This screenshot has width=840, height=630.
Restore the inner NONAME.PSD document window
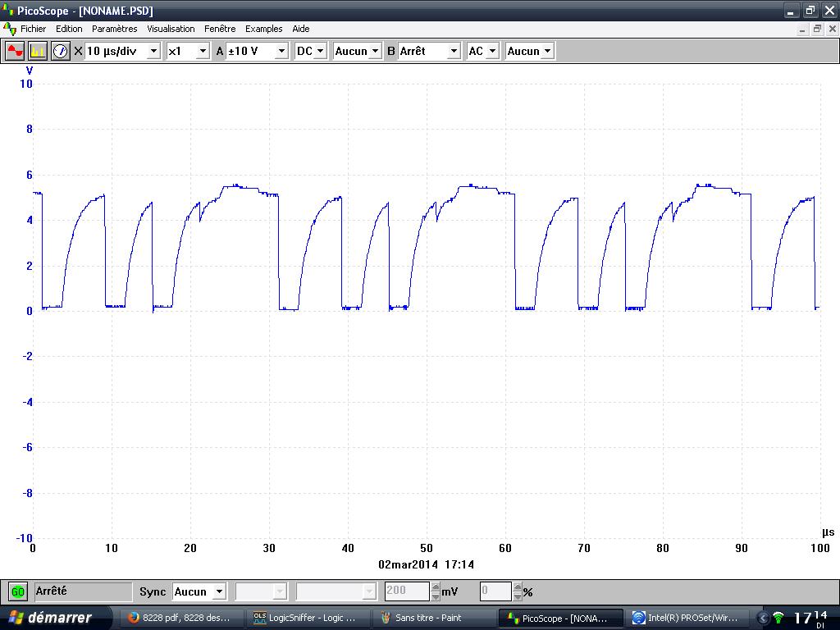point(817,29)
